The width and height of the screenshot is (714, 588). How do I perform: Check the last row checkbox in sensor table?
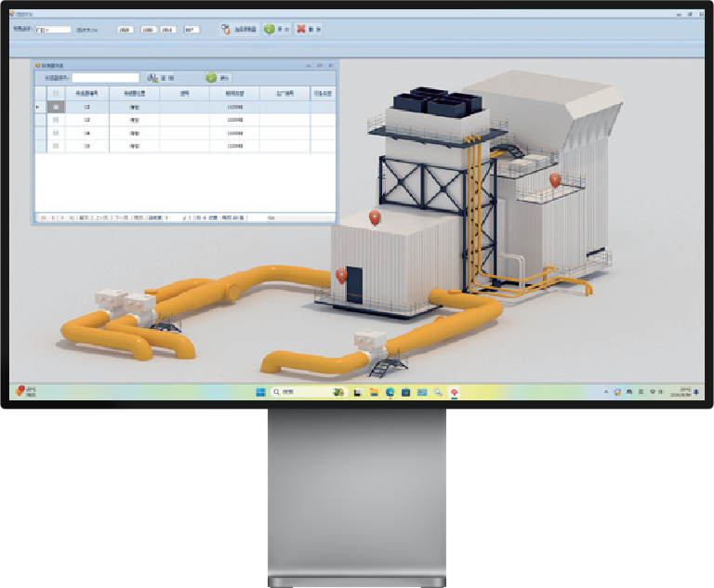(x=56, y=147)
